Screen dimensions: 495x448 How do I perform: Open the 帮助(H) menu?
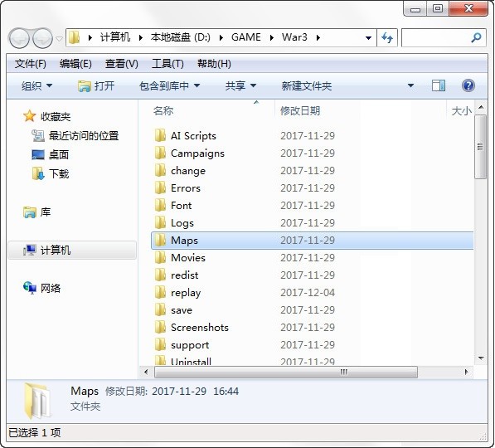pyautogui.click(x=214, y=64)
